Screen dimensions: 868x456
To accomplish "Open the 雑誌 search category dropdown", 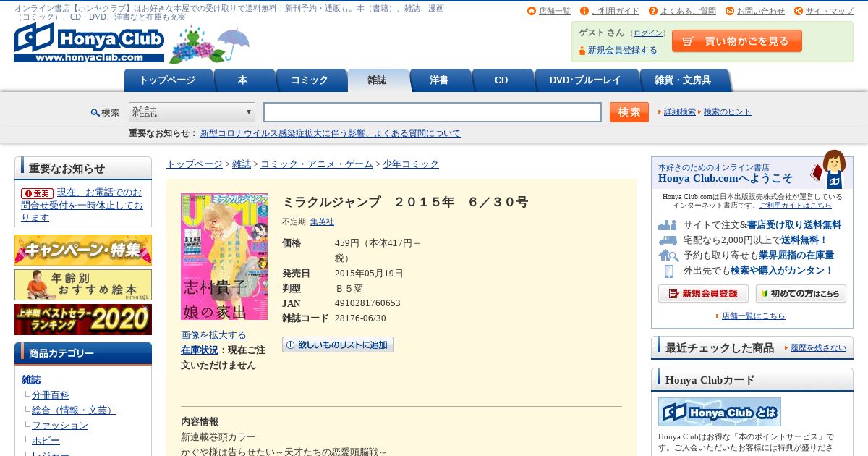I will 192,112.
